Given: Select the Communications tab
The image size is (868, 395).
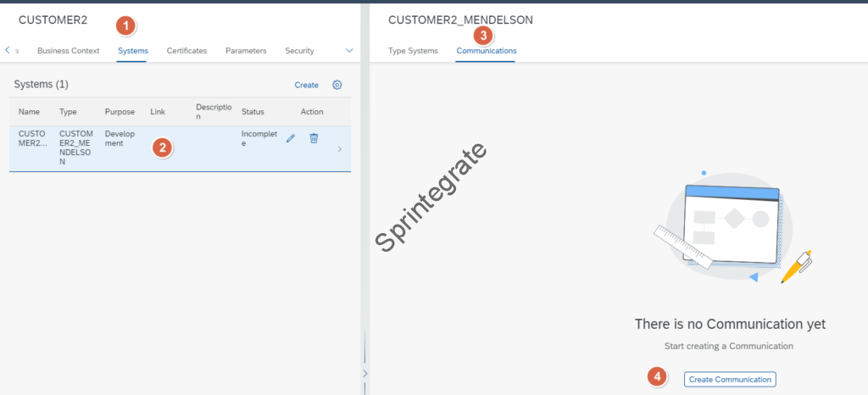Looking at the screenshot, I should tap(487, 51).
